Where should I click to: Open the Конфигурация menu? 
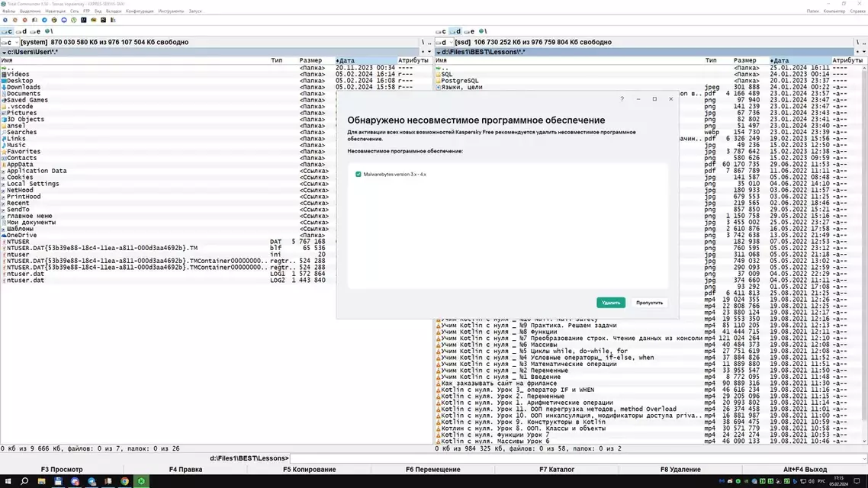140,11
